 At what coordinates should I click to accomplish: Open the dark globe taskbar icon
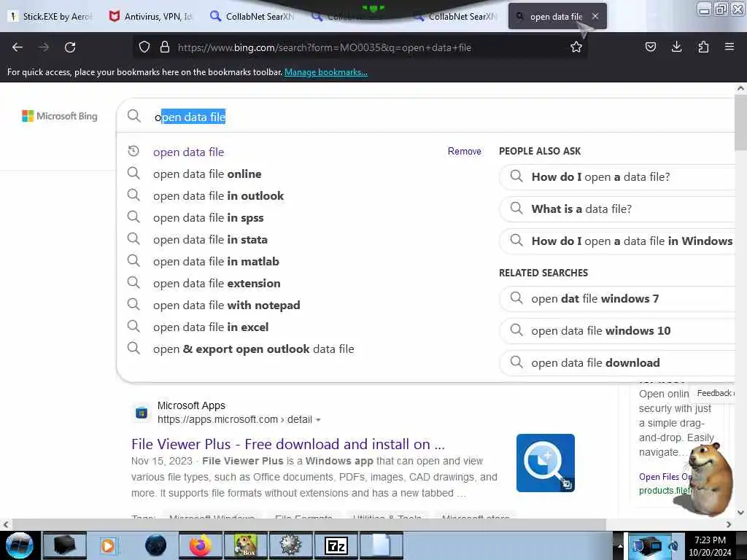(155, 545)
